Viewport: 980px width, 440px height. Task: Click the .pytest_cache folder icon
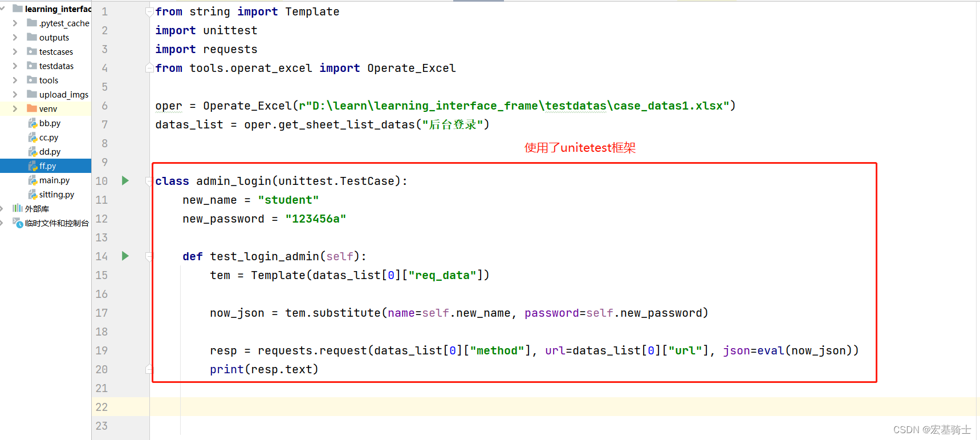[32, 23]
